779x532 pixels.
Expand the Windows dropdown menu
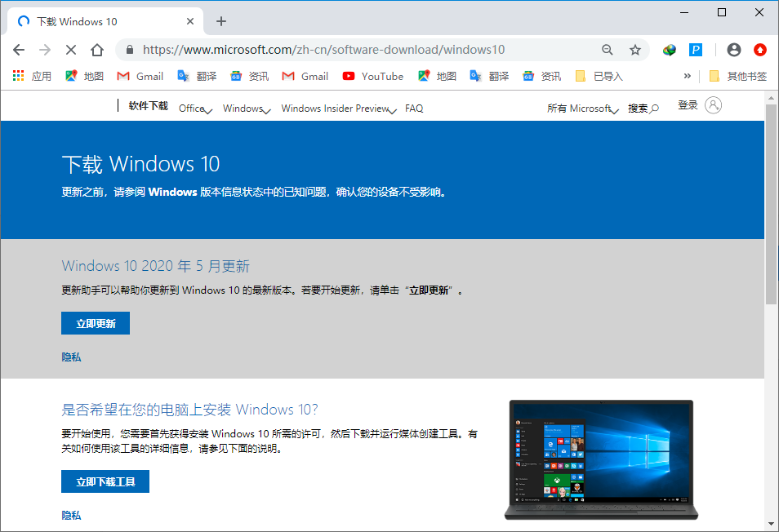coord(247,109)
